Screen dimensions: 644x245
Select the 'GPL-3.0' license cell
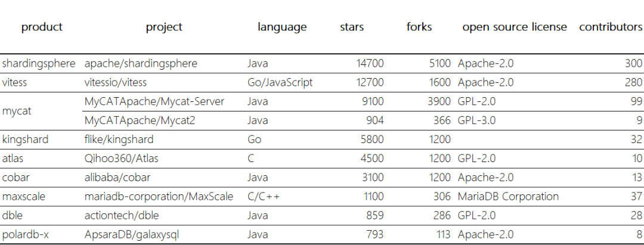click(477, 120)
